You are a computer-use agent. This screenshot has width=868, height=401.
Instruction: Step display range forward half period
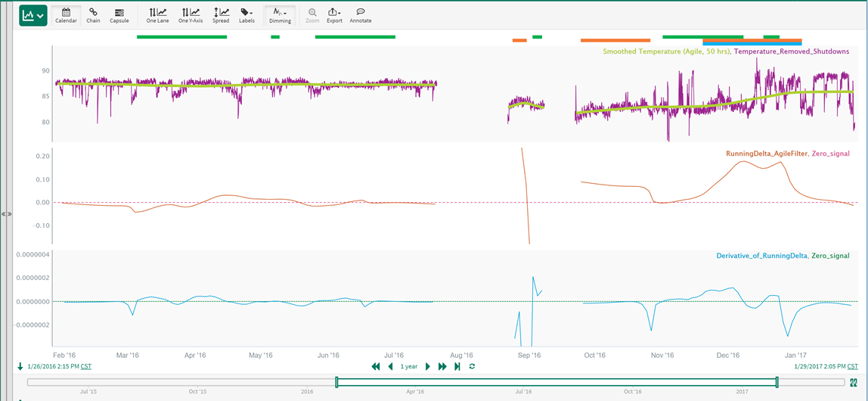428,366
